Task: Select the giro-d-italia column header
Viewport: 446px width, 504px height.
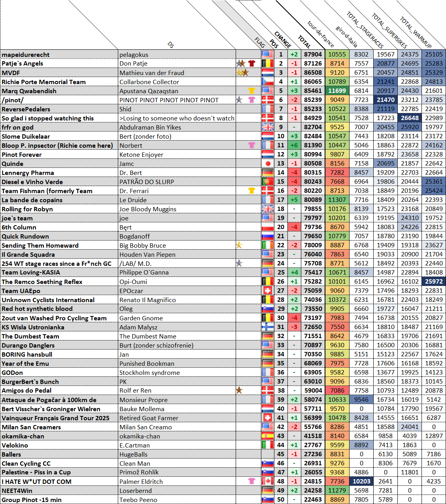Action: [347, 36]
